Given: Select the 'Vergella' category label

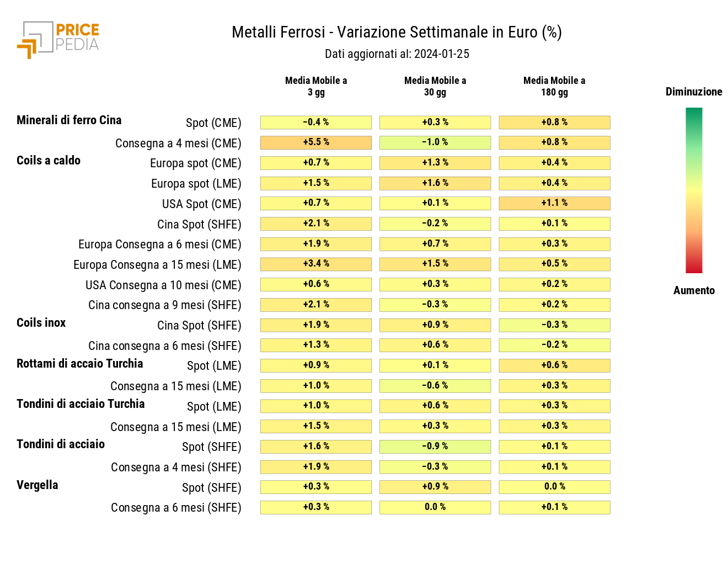Looking at the screenshot, I should 38,485.
